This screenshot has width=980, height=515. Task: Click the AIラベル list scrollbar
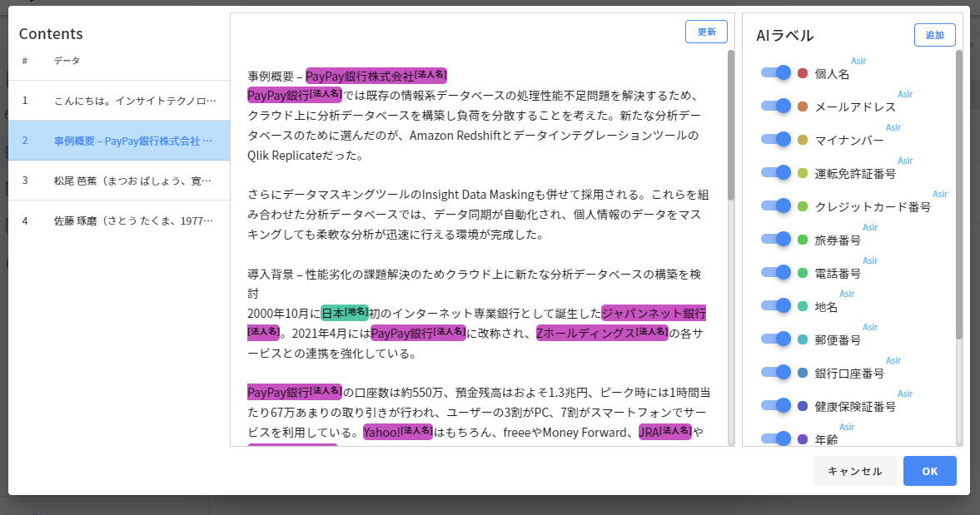click(x=959, y=194)
